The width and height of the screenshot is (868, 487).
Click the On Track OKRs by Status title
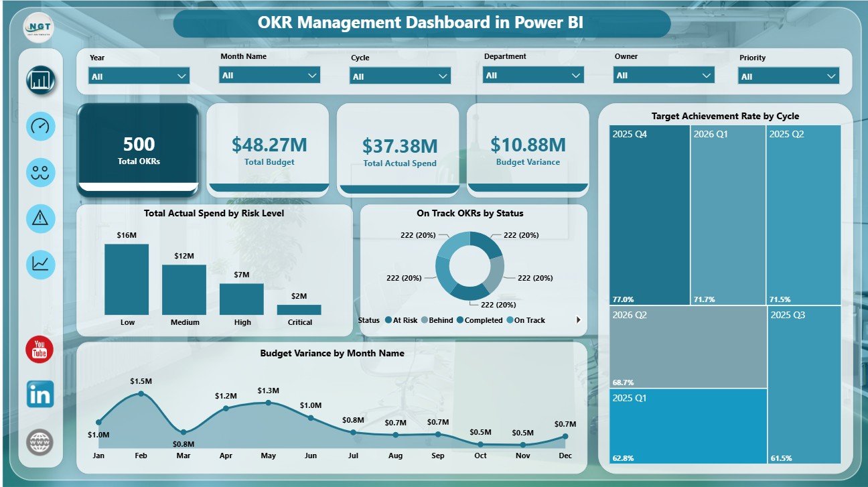pyautogui.click(x=469, y=214)
